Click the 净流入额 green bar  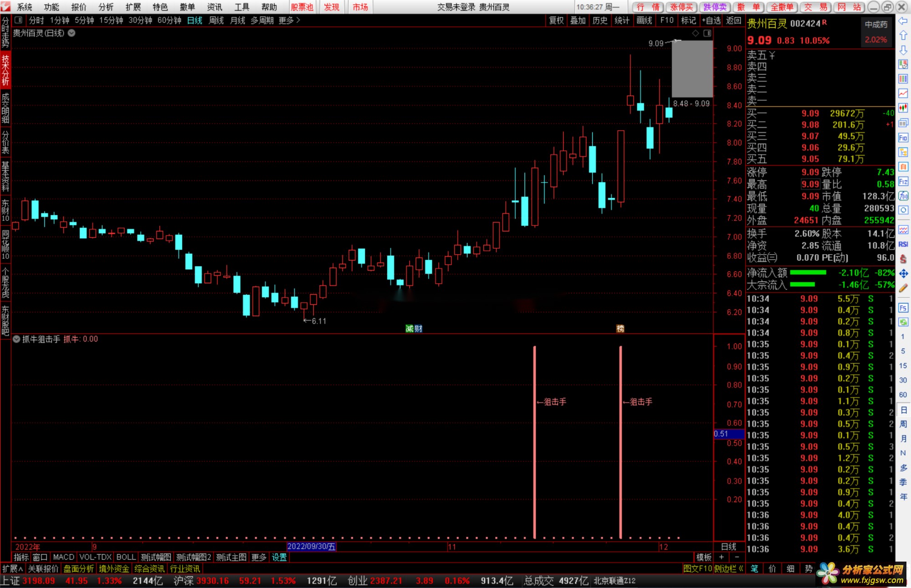click(x=808, y=272)
